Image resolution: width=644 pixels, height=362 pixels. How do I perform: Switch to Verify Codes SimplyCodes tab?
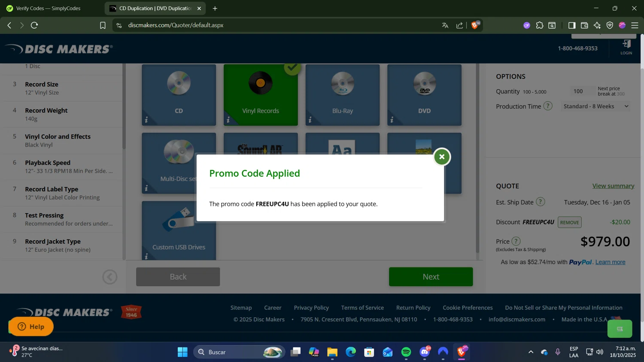(x=48, y=8)
